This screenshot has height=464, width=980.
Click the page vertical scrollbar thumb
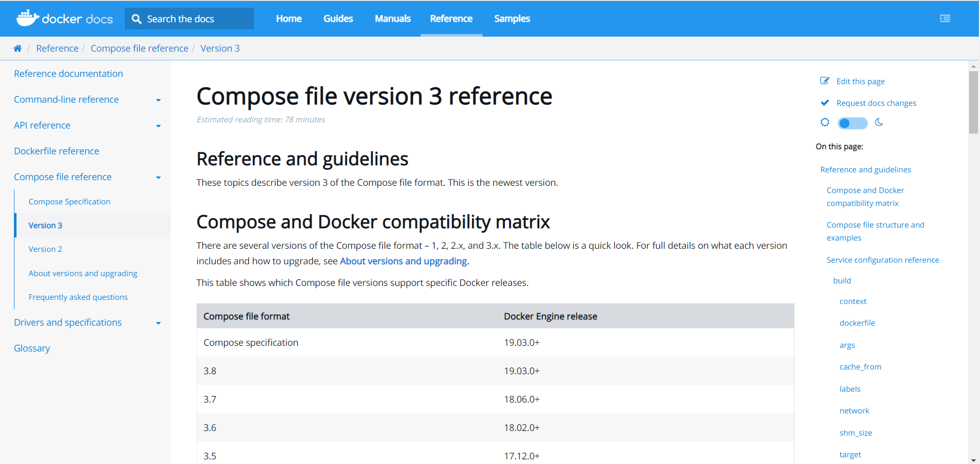pyautogui.click(x=973, y=102)
